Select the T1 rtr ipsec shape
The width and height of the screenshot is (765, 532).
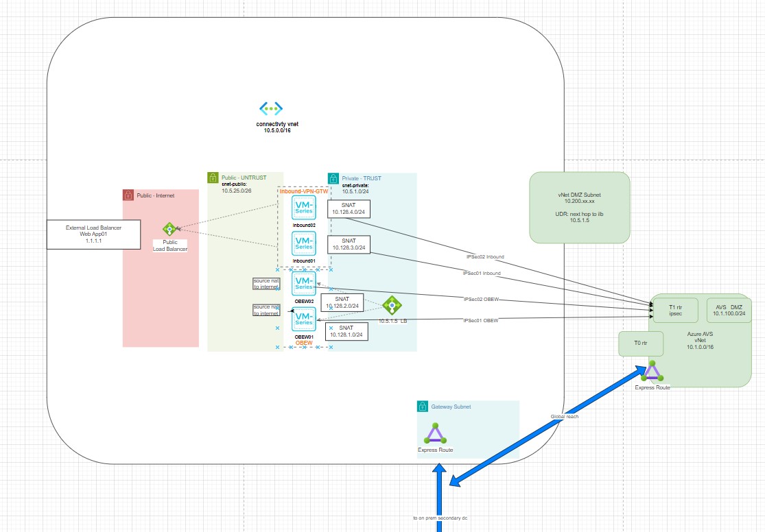pyautogui.click(x=675, y=310)
